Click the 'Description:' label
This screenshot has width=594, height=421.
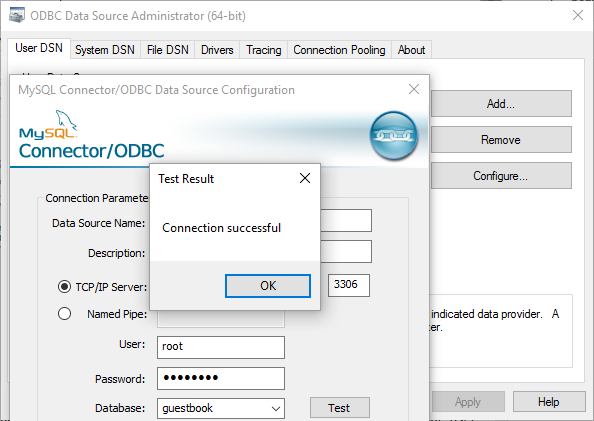(117, 253)
